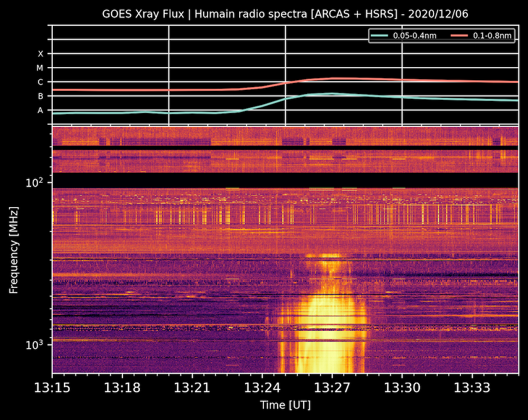Click the Frequency [MHz] axis label
The height and width of the screenshot is (420, 528).
(14, 250)
